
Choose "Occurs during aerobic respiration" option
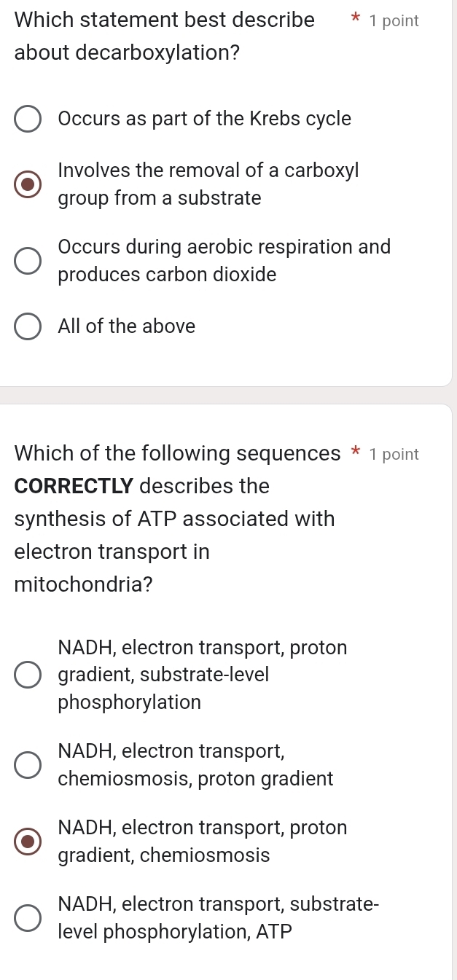(x=27, y=261)
